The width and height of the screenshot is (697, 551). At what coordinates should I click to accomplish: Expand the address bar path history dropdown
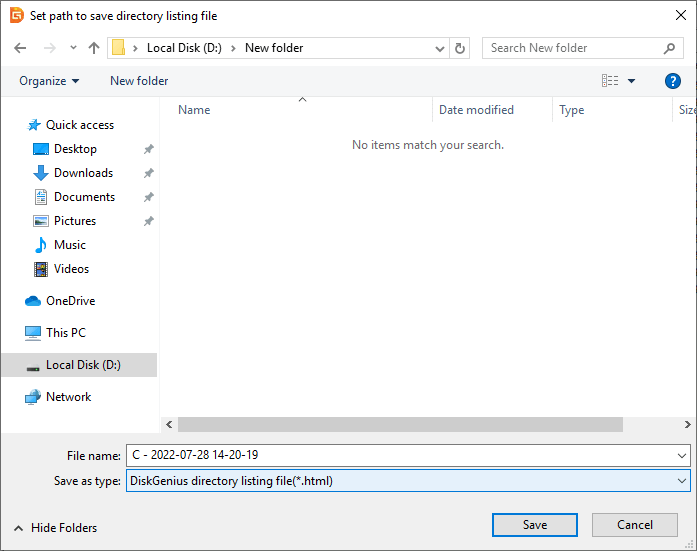point(441,48)
